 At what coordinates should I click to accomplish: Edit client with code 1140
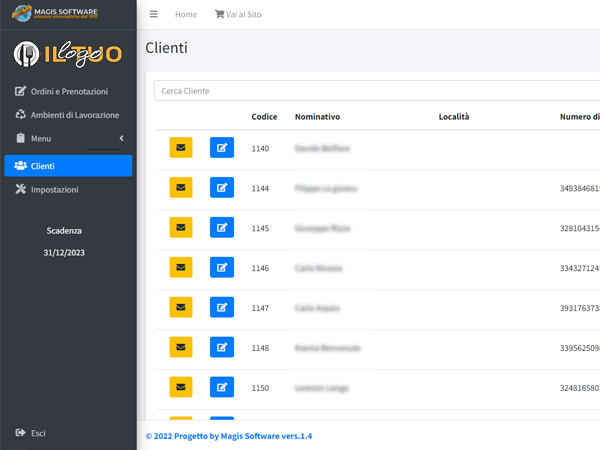[222, 147]
